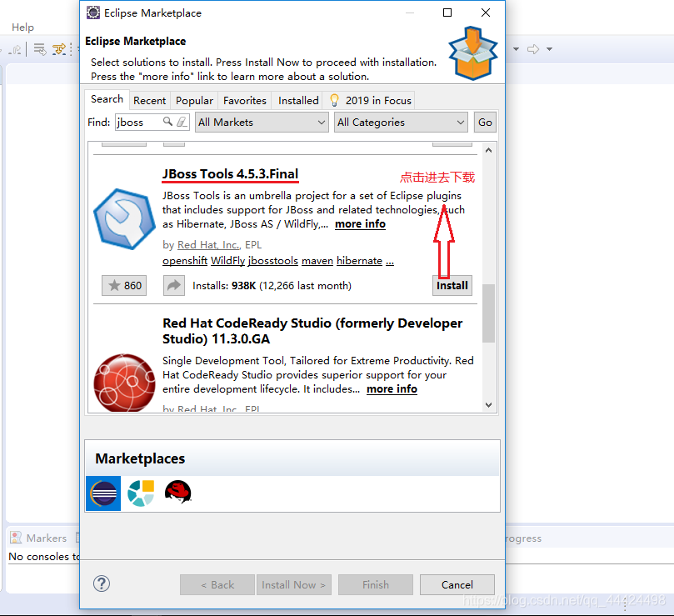Click the results list scroll down arrow
Viewport: 674px width, 616px height.
pyautogui.click(x=488, y=404)
